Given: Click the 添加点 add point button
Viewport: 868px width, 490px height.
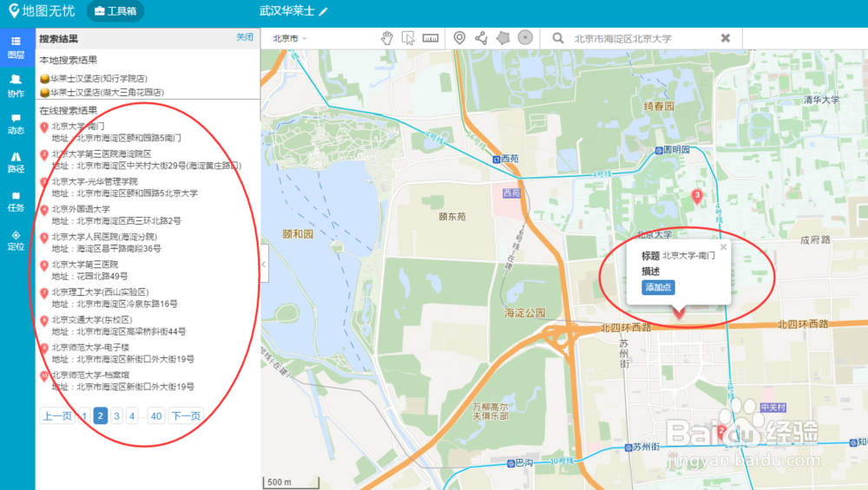Looking at the screenshot, I should 658,287.
